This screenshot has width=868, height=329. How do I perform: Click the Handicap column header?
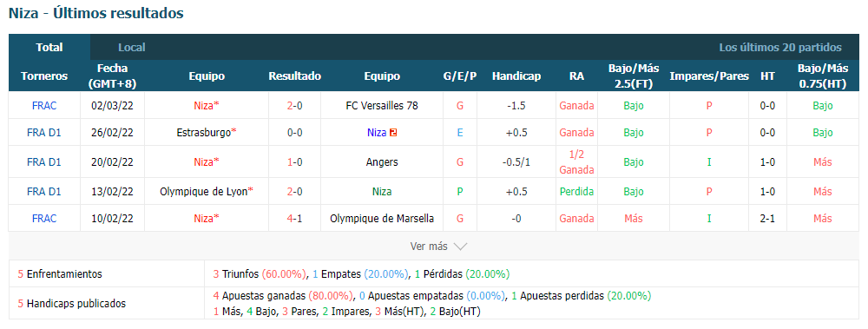(516, 76)
